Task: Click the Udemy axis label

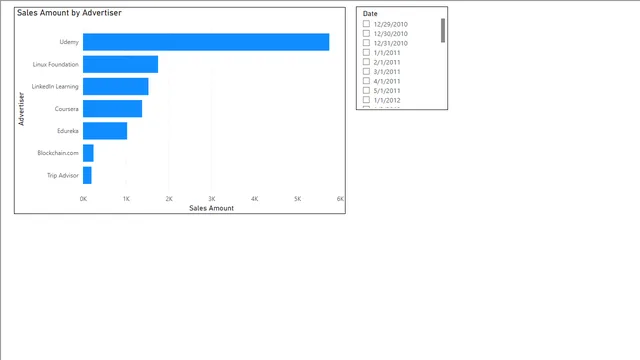Action: click(69, 42)
